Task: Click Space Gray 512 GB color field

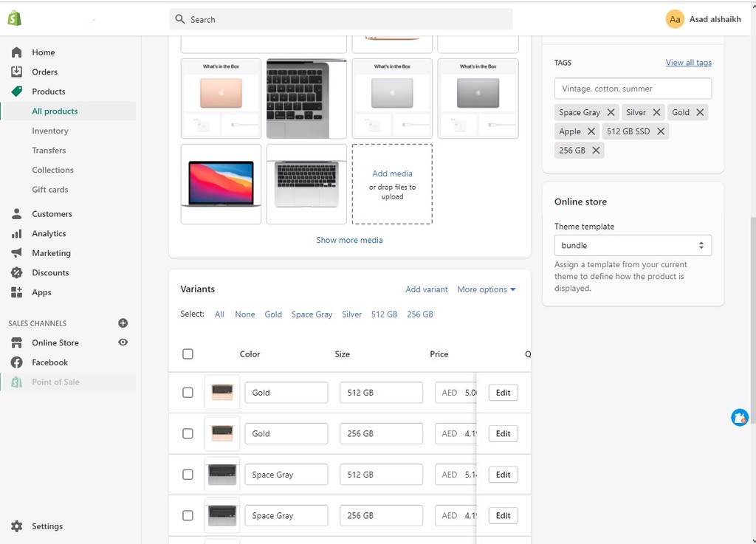Action: (286, 475)
